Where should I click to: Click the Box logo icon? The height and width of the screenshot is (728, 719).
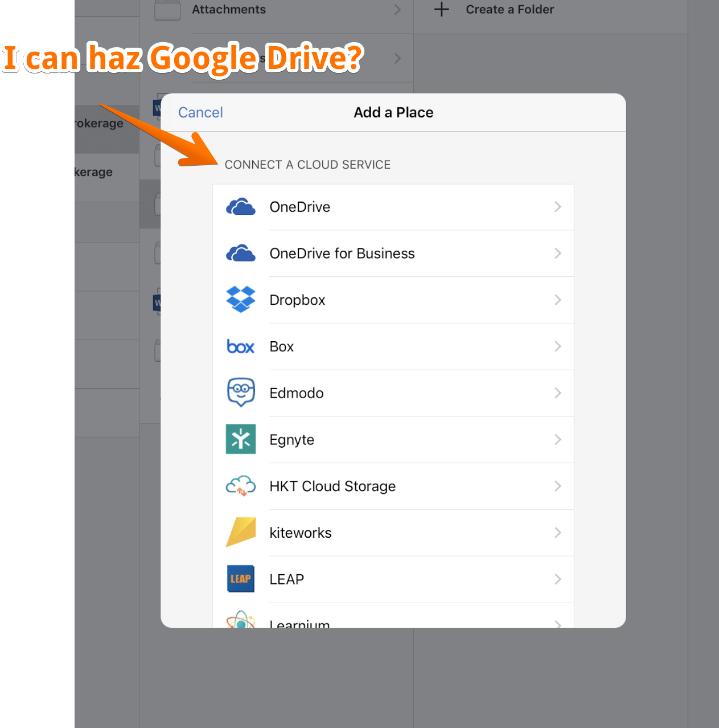[x=241, y=346]
